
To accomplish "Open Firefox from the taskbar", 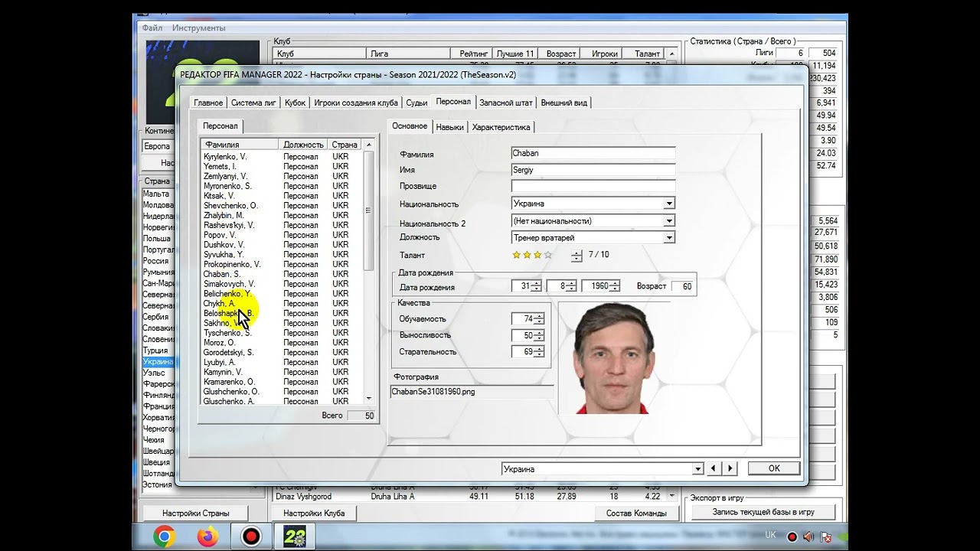I will (207, 536).
